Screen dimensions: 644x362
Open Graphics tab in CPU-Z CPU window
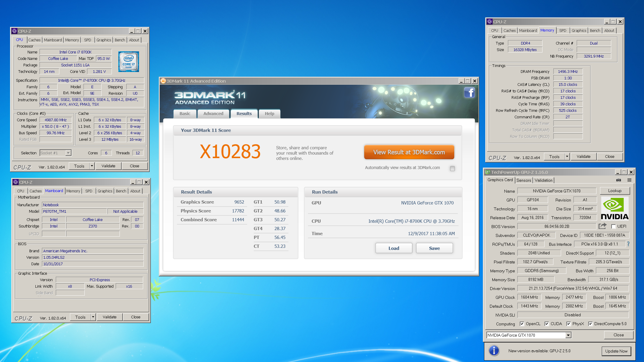[x=104, y=40]
